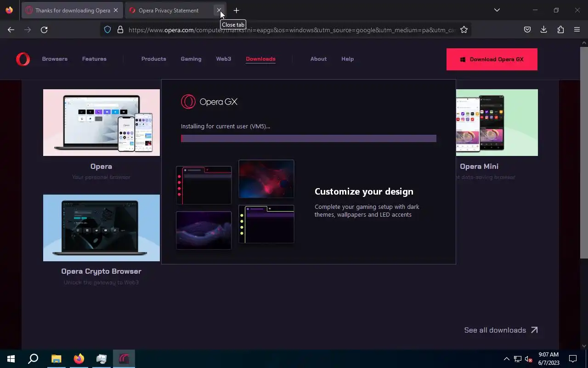Close the Thanks for downloading Opera tab
The image size is (588, 368).
tap(116, 10)
